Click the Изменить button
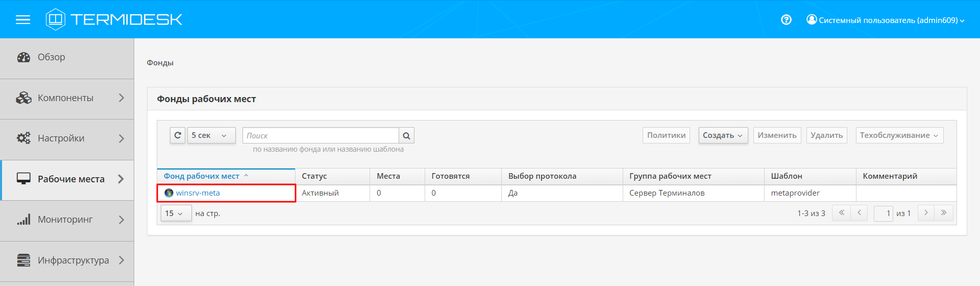Screen dimensions: 980x286 click(x=777, y=135)
